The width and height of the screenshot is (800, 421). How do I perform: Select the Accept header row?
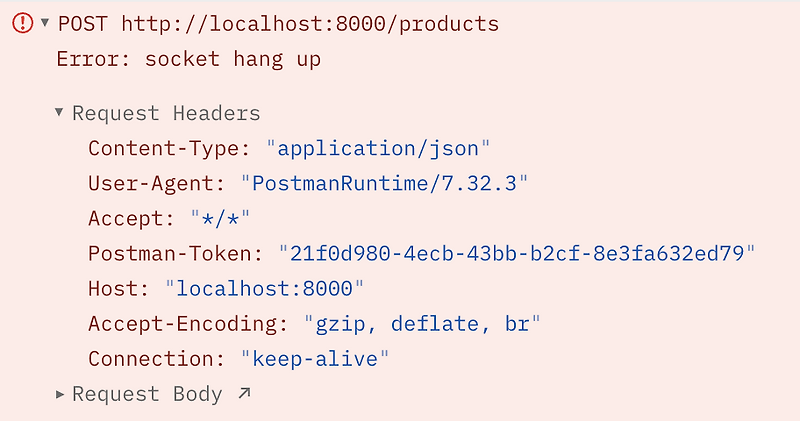pos(169,218)
